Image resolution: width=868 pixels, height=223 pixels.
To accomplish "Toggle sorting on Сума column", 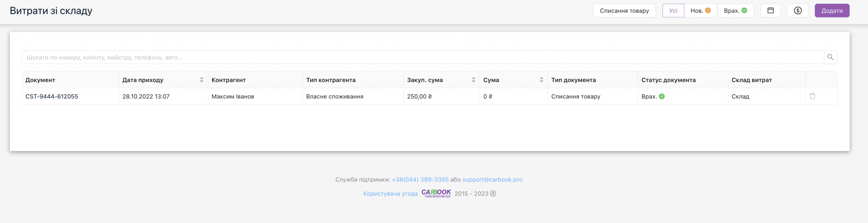I will coord(541,80).
